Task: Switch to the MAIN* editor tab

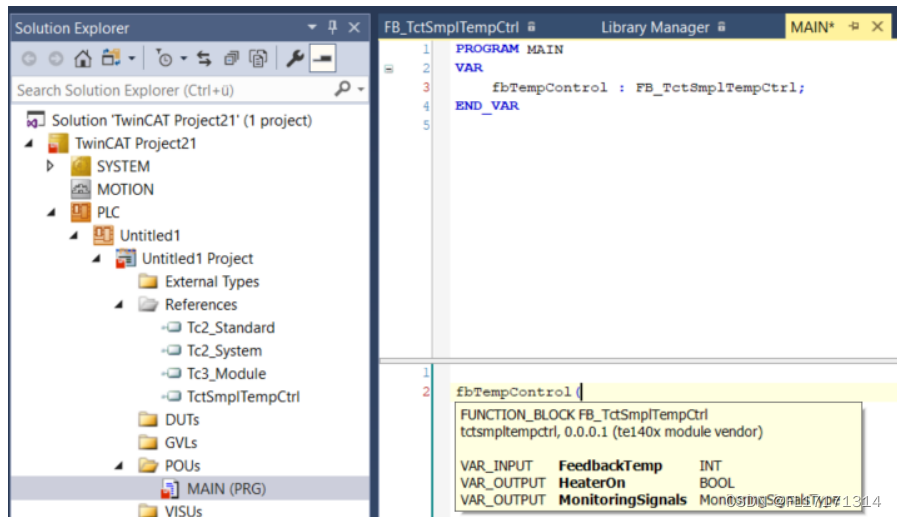Action: point(812,27)
